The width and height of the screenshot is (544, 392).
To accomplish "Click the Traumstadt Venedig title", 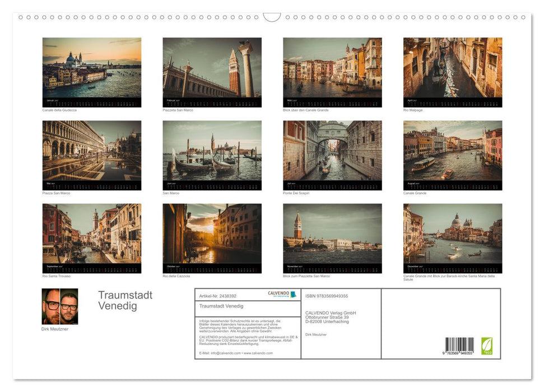I will point(125,300).
